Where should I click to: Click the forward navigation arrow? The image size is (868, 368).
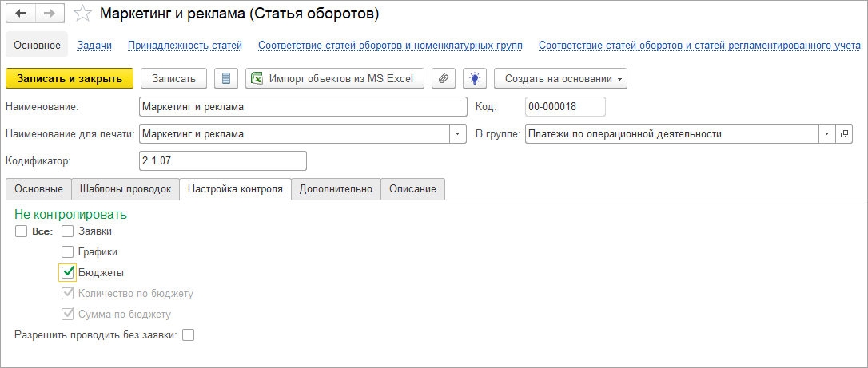coord(50,14)
